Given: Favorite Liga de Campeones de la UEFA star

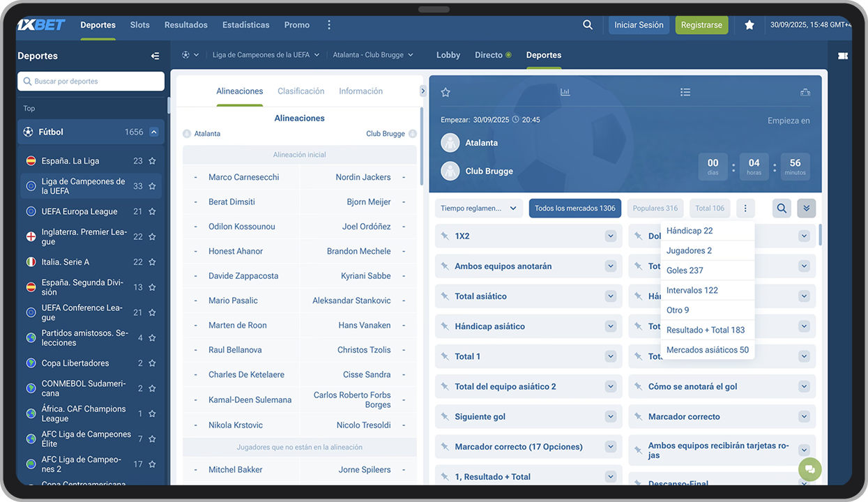Looking at the screenshot, I should [152, 186].
